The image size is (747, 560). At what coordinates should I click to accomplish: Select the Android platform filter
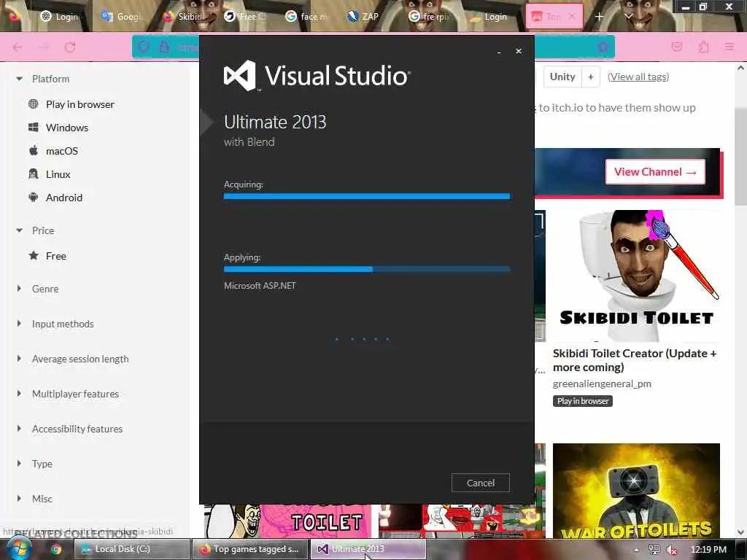(x=64, y=198)
